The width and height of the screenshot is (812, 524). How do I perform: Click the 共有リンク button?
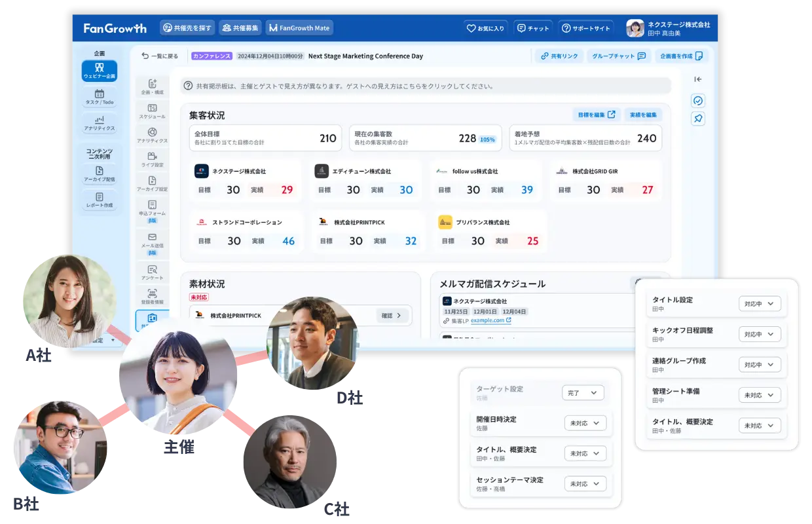click(559, 56)
